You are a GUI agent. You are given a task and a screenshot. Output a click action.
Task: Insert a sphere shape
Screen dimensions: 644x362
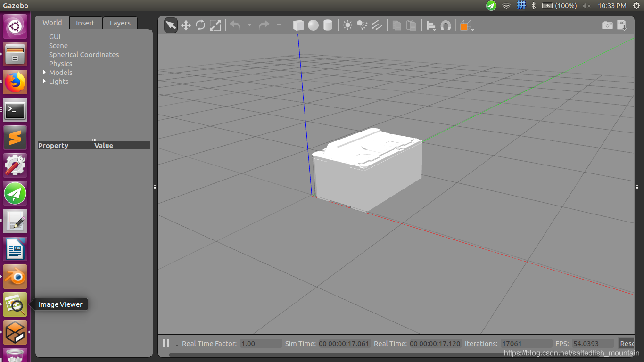coord(313,25)
